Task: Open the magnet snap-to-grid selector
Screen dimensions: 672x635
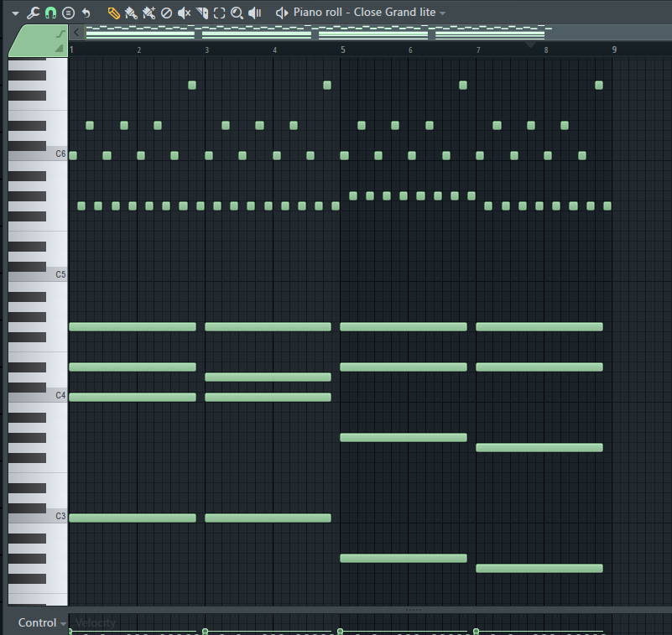Action: [x=50, y=13]
